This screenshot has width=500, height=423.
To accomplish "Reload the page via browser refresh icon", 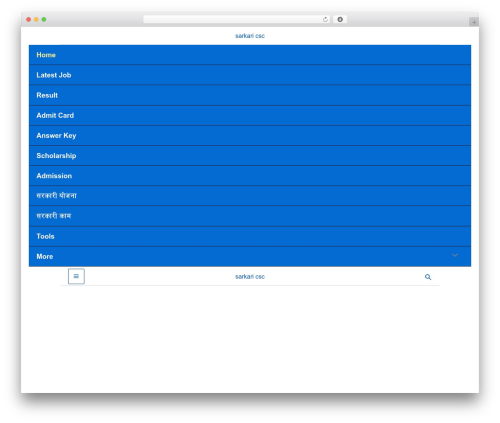I will [325, 19].
